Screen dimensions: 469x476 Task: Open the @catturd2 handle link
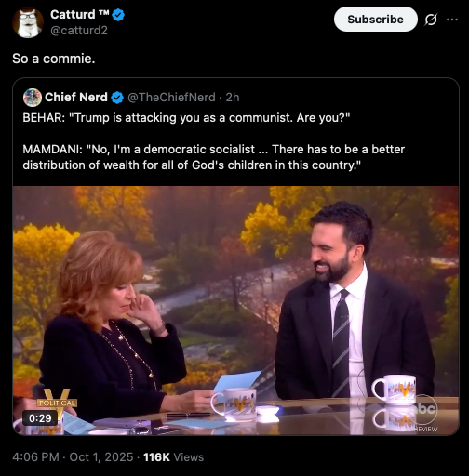point(79,31)
